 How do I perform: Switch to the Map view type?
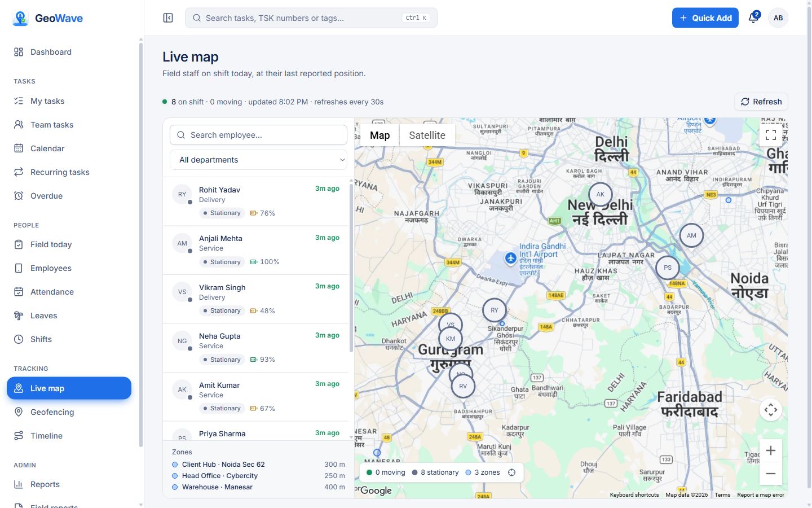pos(380,135)
